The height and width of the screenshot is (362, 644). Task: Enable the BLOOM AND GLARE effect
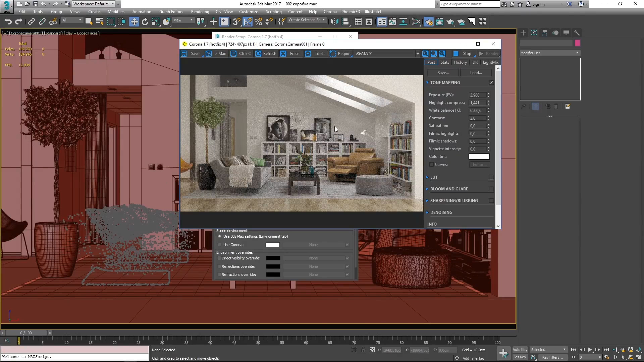[491, 188]
